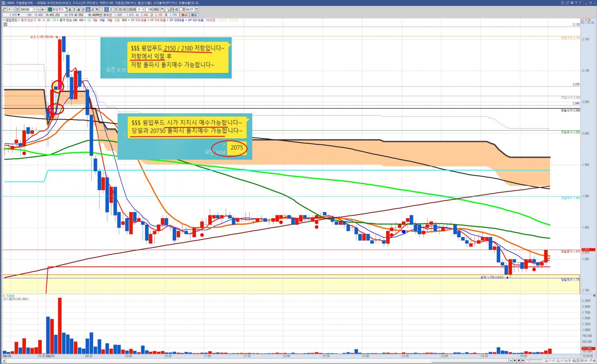Toggle the SP 510 대골 indicator legend box
Viewport: 597px width, 364px height.
tap(129, 20)
